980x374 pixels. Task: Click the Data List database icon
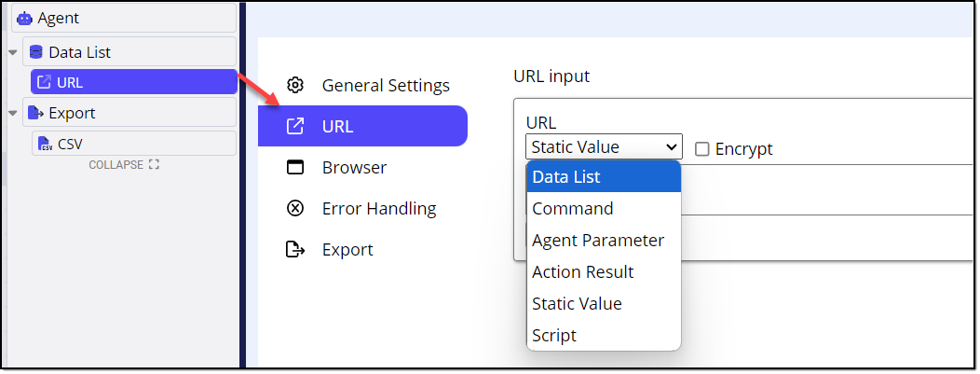pos(36,52)
